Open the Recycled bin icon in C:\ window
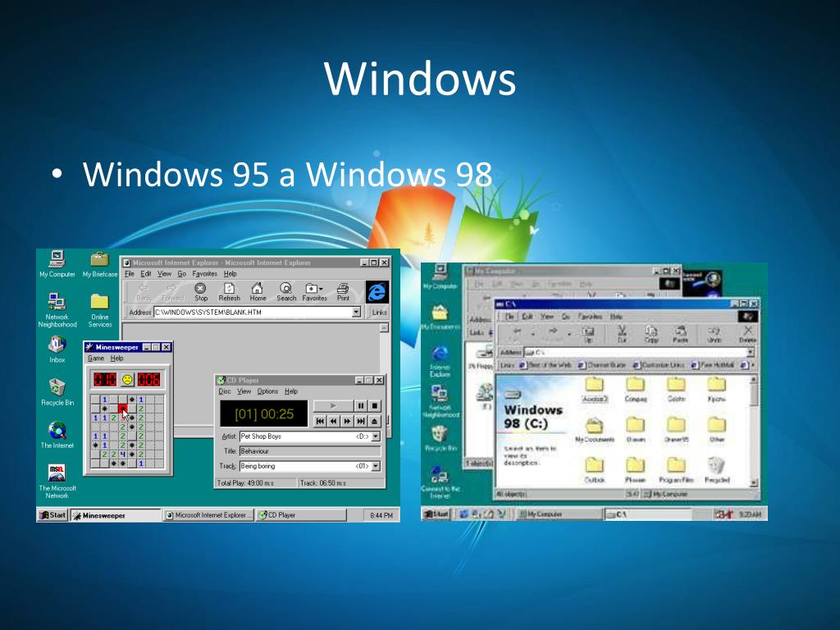 click(x=717, y=470)
